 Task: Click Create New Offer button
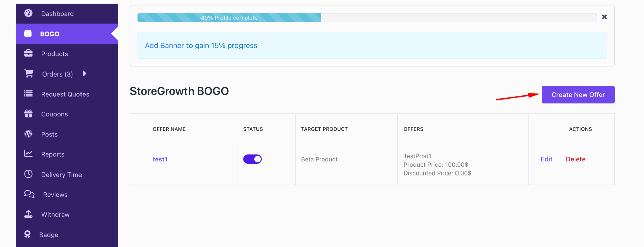tap(578, 95)
